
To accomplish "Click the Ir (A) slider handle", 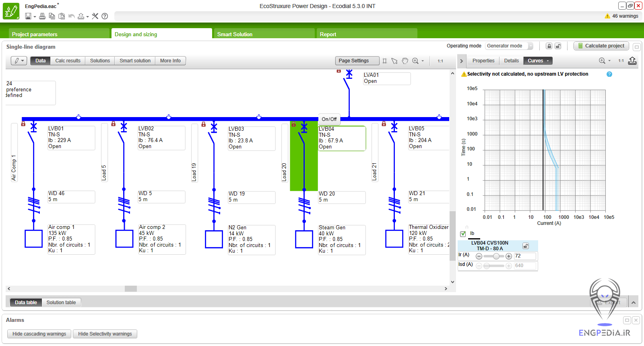I will (496, 256).
